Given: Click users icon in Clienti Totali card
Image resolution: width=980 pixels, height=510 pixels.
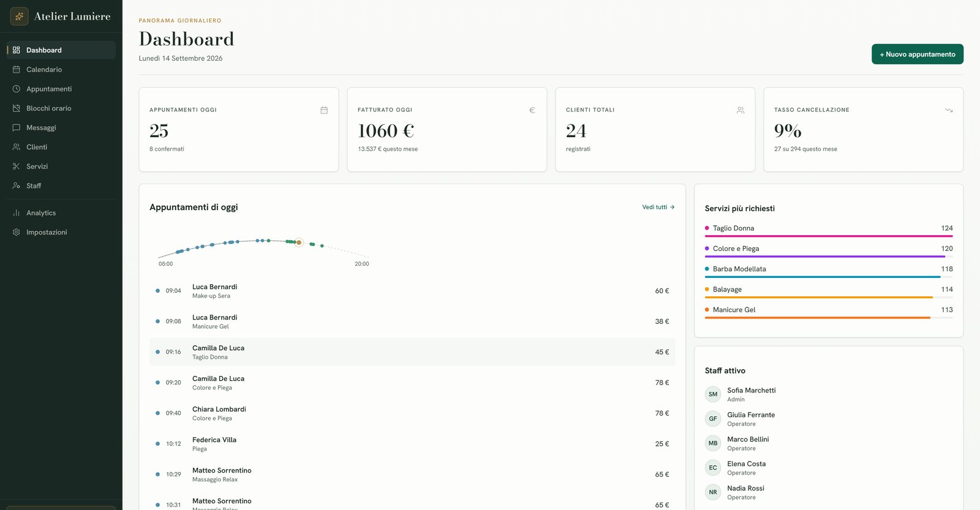Looking at the screenshot, I should point(741,110).
